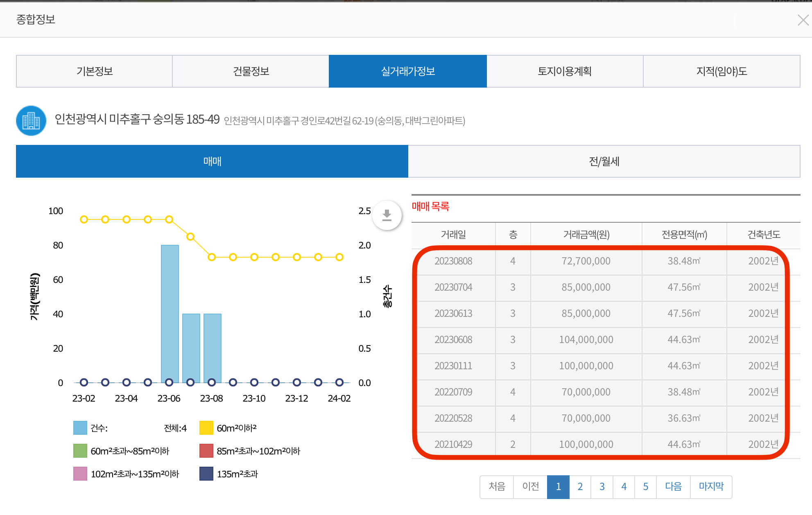Close the 종합정보 dialog with X
This screenshot has height=515, width=812.
803,20
